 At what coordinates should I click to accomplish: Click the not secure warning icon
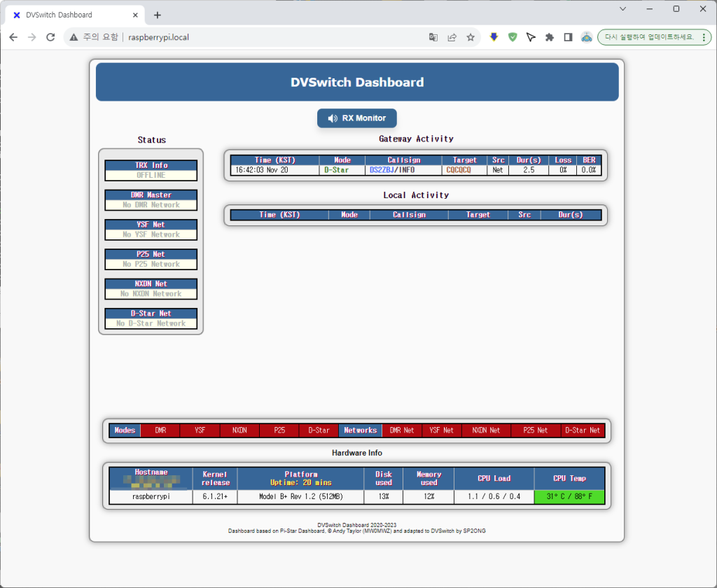point(74,37)
